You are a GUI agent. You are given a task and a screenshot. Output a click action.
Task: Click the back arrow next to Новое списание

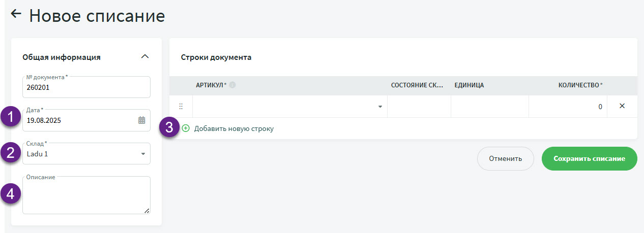[16, 14]
